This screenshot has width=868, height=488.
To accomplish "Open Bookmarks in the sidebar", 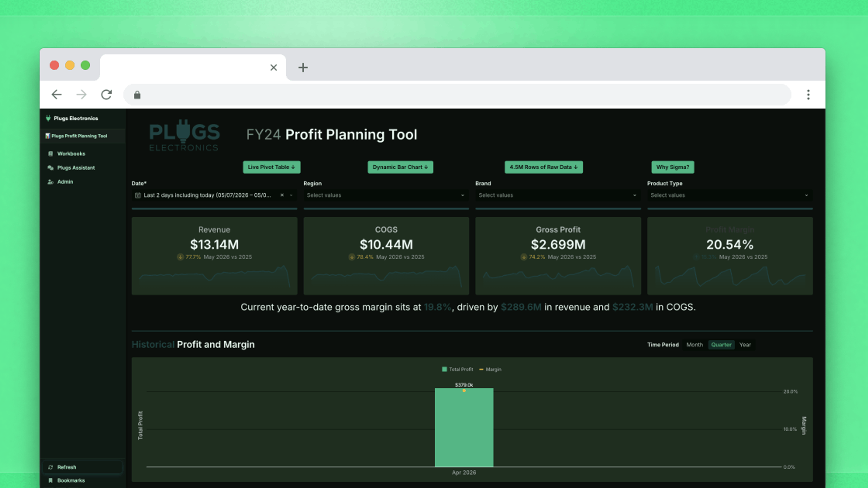I will [71, 480].
